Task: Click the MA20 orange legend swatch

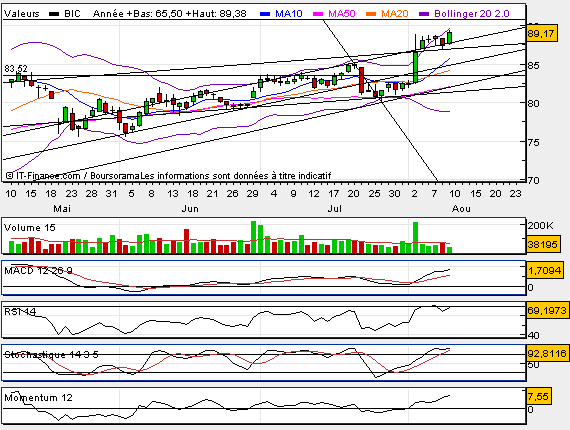Action: [x=371, y=14]
